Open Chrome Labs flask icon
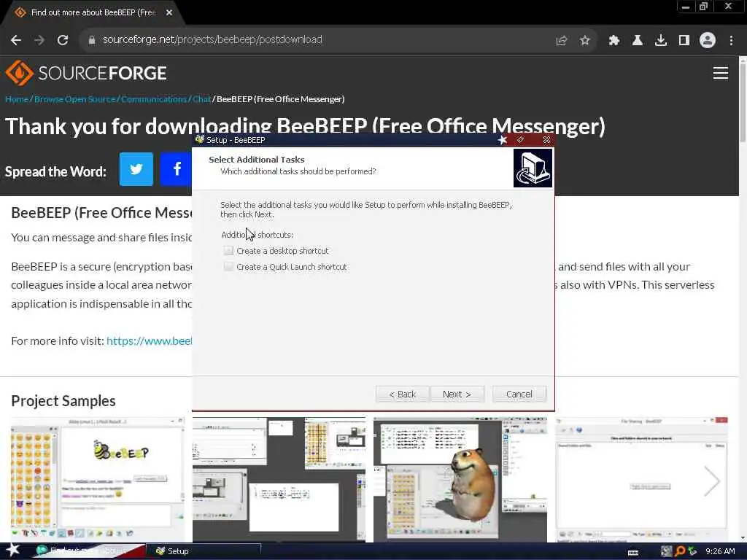Screen dimensions: 747x560 [637, 41]
